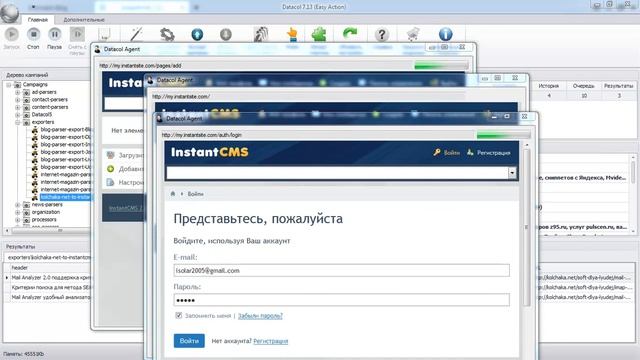640x360 pixels.
Task: Click the Войти link in InstantCMS header
Action: pyautogui.click(x=451, y=153)
